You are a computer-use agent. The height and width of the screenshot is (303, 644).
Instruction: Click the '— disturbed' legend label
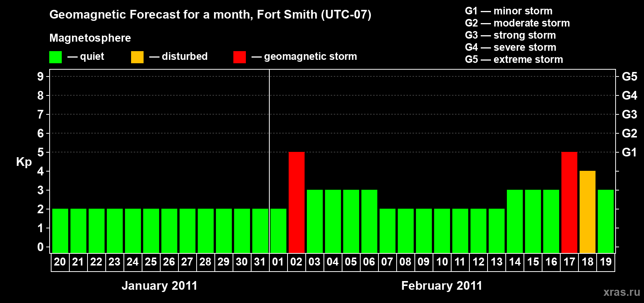pyautogui.click(x=178, y=56)
